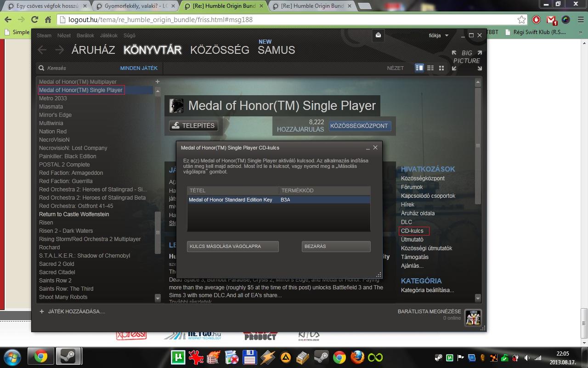This screenshot has height=368, width=588.
Task: Open the Gmail checker extension
Action: (x=552, y=20)
